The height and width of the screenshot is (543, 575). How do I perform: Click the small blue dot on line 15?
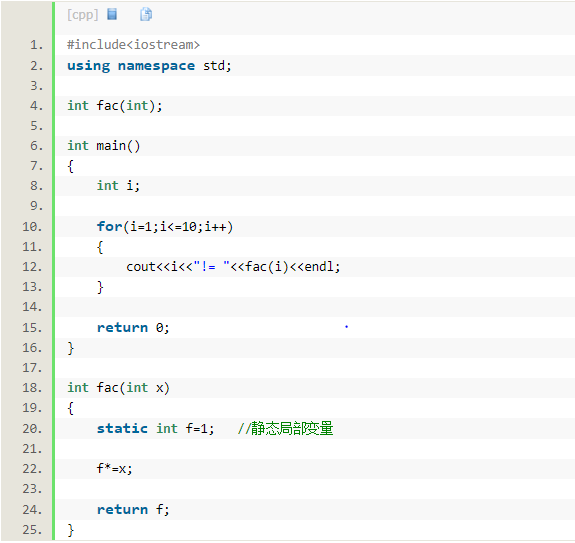click(x=346, y=326)
